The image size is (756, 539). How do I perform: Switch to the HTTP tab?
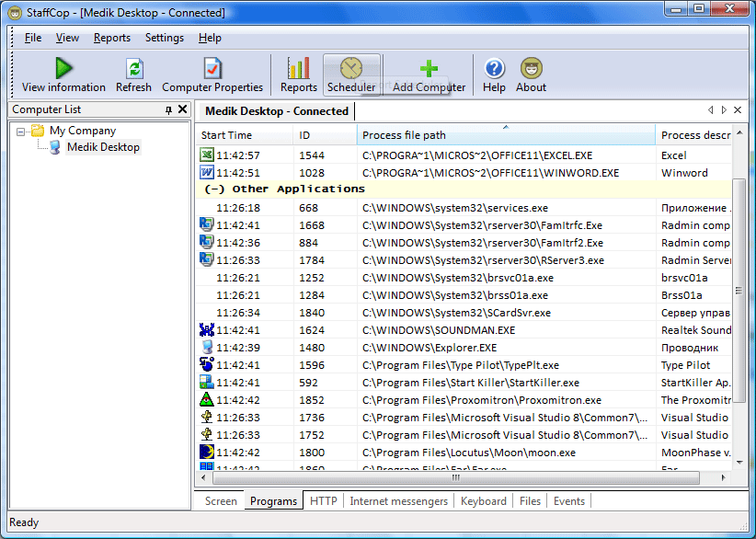click(x=324, y=501)
